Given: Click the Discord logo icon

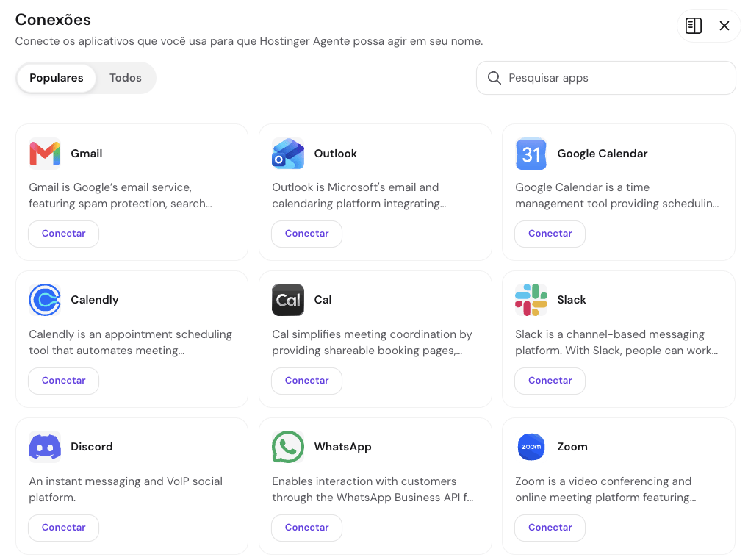Looking at the screenshot, I should (45, 447).
